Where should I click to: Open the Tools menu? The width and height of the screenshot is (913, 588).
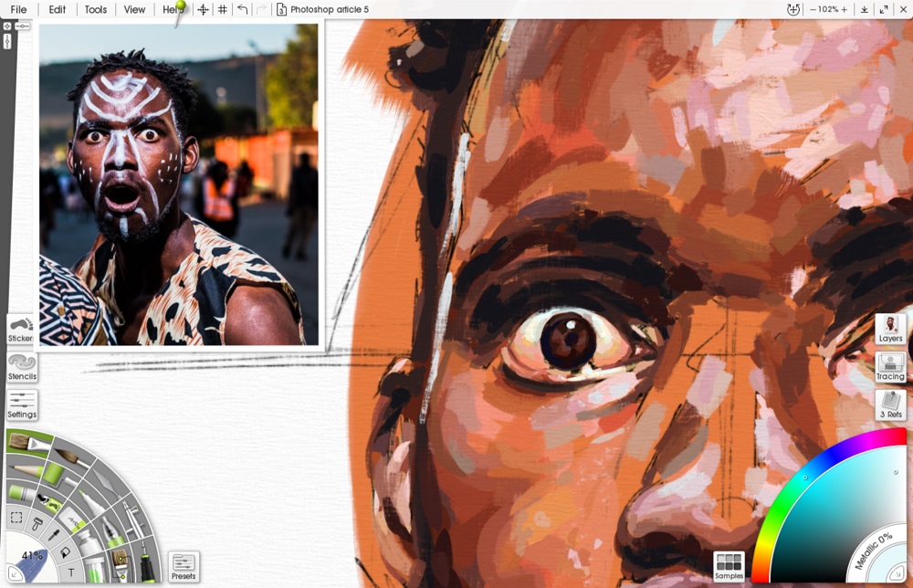(x=96, y=9)
